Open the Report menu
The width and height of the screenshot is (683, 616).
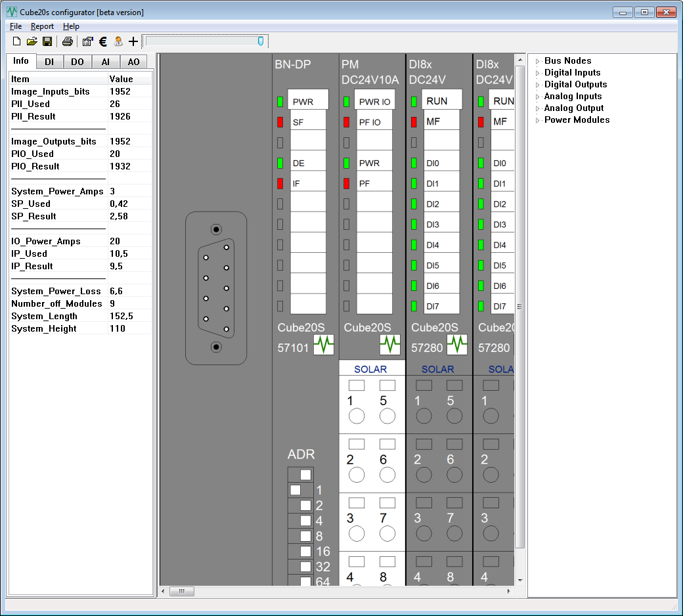coord(42,26)
